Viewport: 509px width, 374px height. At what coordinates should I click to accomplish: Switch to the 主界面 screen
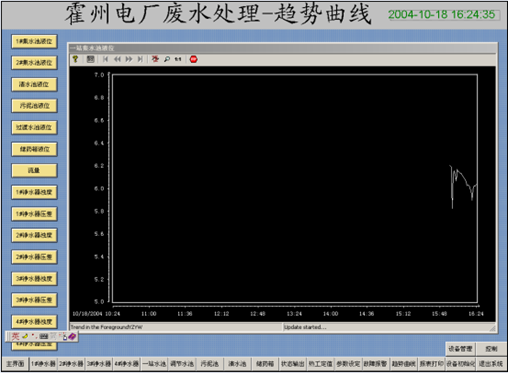point(15,363)
